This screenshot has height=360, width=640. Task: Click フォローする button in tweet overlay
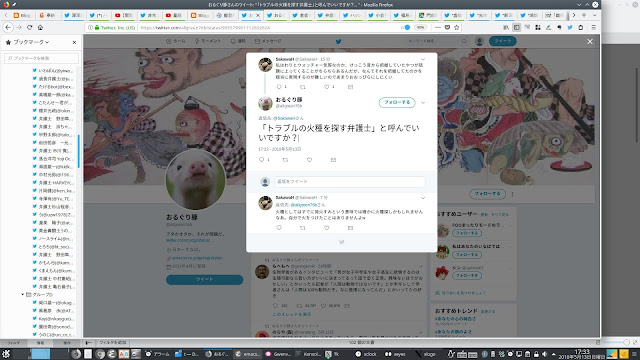(x=397, y=102)
